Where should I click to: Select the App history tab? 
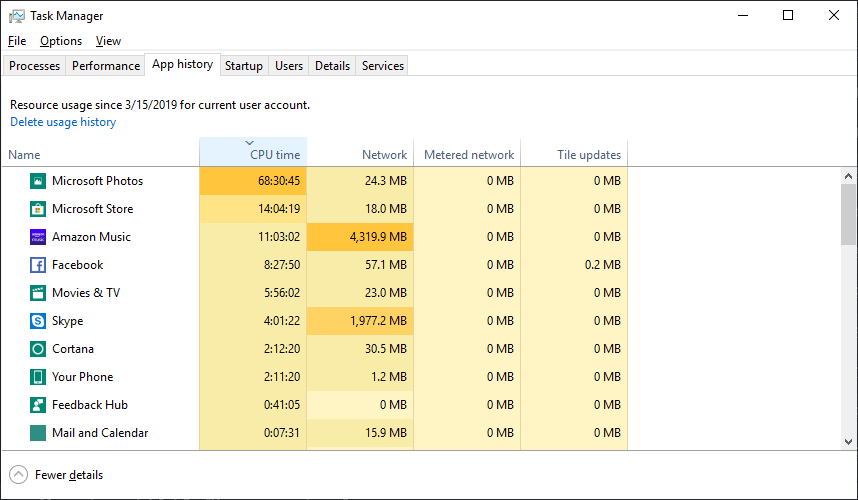tap(182, 65)
